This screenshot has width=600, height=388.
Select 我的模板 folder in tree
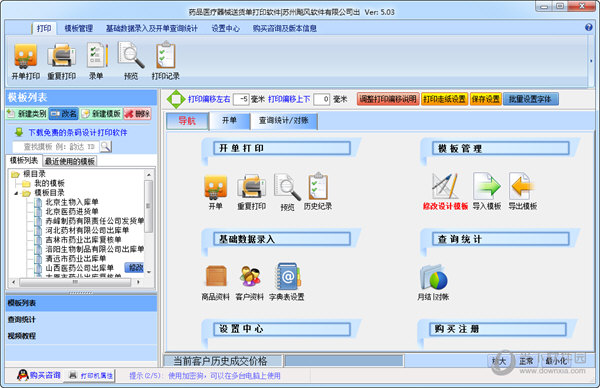click(49, 183)
